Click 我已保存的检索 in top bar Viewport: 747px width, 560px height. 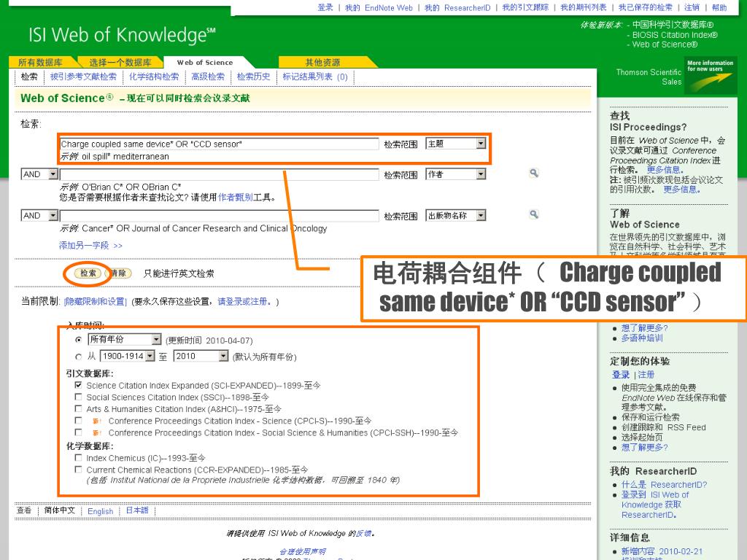tap(646, 7)
